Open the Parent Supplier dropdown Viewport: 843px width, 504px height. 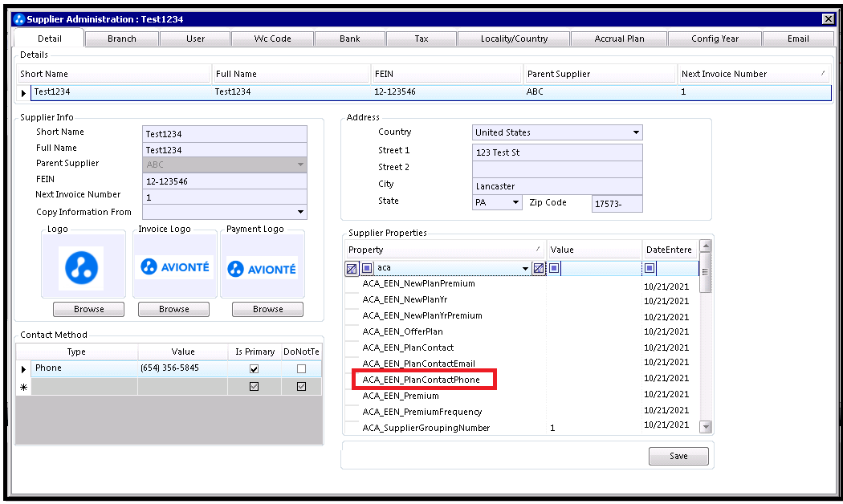(x=300, y=165)
